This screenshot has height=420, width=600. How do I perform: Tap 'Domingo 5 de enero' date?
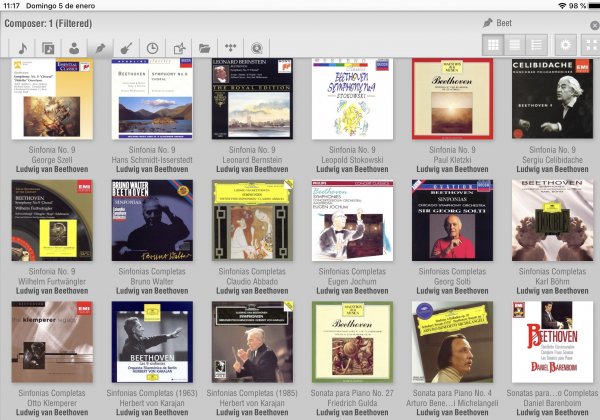coord(61,6)
